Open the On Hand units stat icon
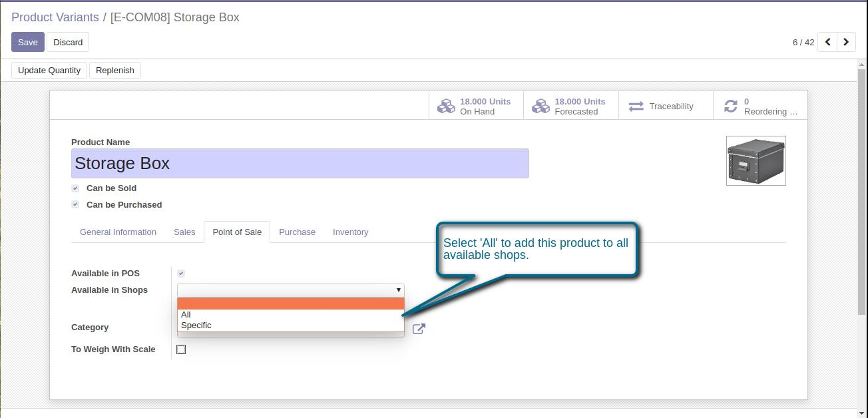Viewport: 868px width, 418px height. click(445, 106)
